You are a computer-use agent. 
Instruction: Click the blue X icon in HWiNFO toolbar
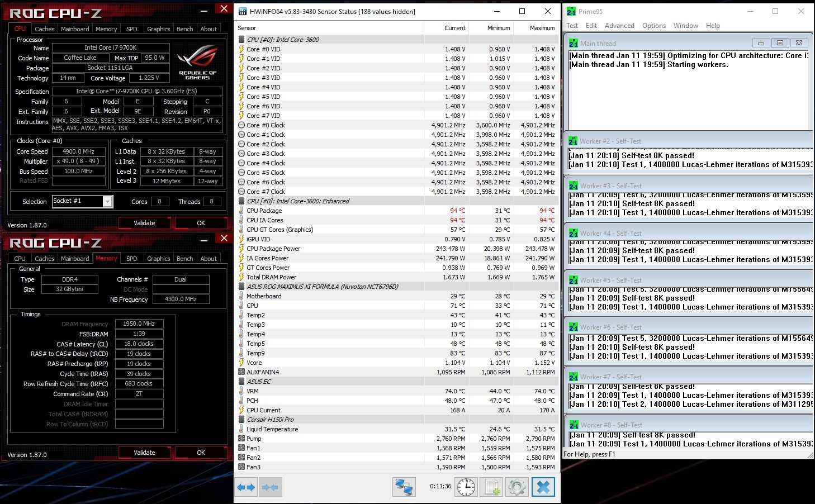point(543,487)
